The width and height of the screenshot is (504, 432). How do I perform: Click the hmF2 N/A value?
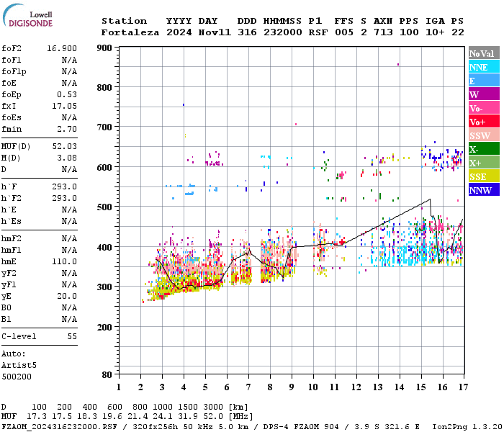pos(69,238)
